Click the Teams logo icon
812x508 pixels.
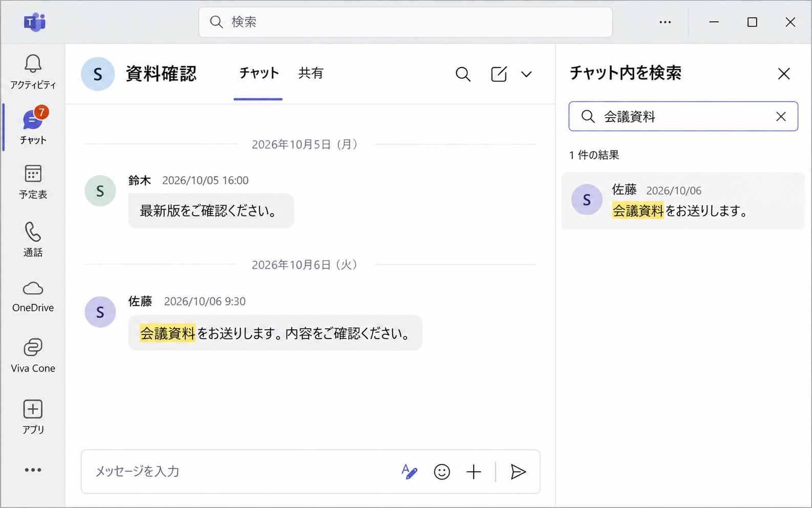35,22
